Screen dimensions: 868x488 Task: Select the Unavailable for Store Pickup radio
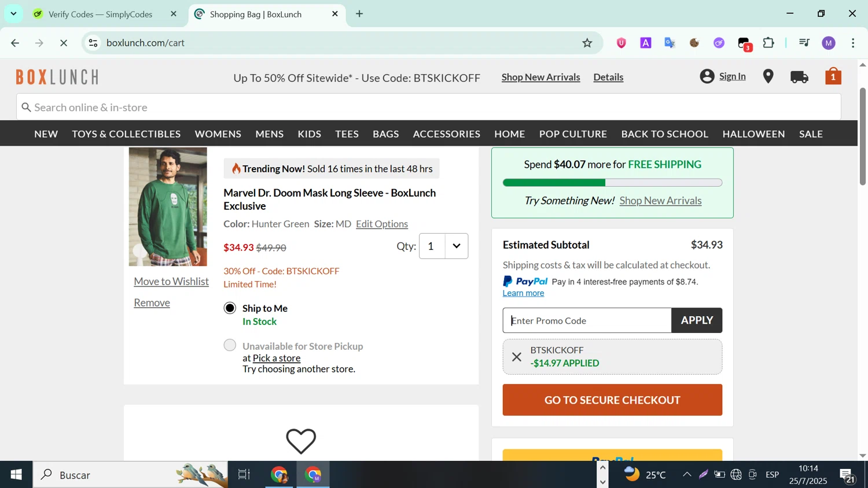click(230, 345)
